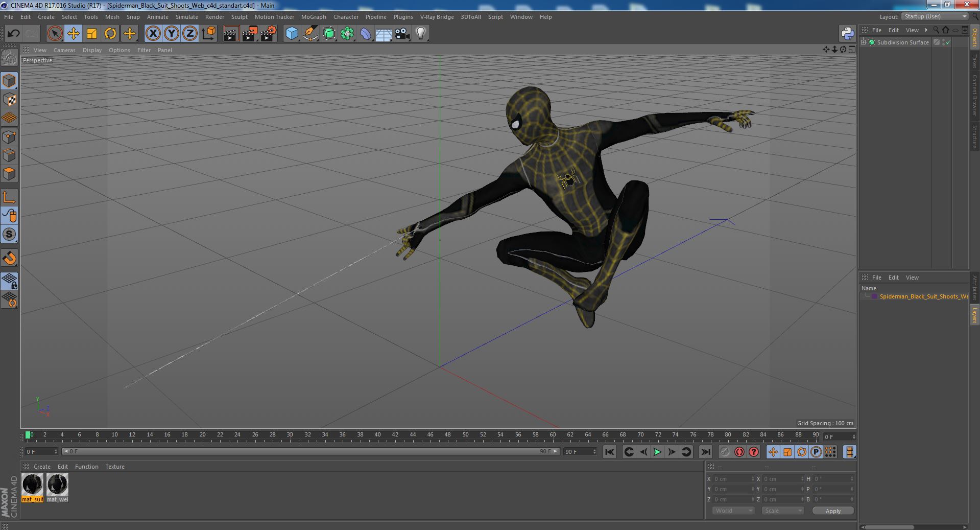The image size is (980, 530).
Task: Open the spline Pen tool
Action: click(x=310, y=34)
